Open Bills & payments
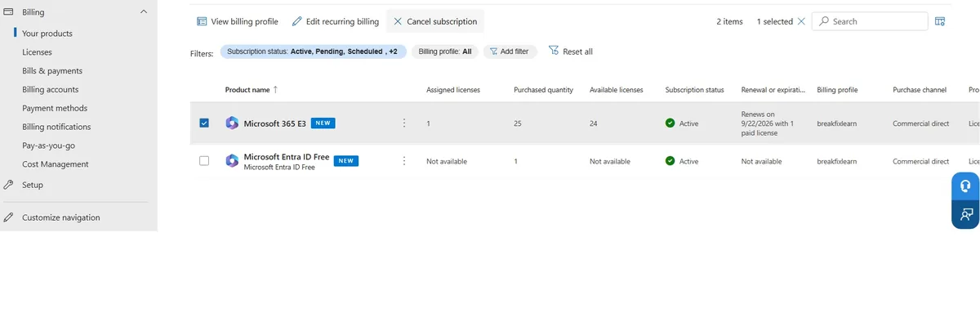Image resolution: width=980 pixels, height=336 pixels. point(52,71)
